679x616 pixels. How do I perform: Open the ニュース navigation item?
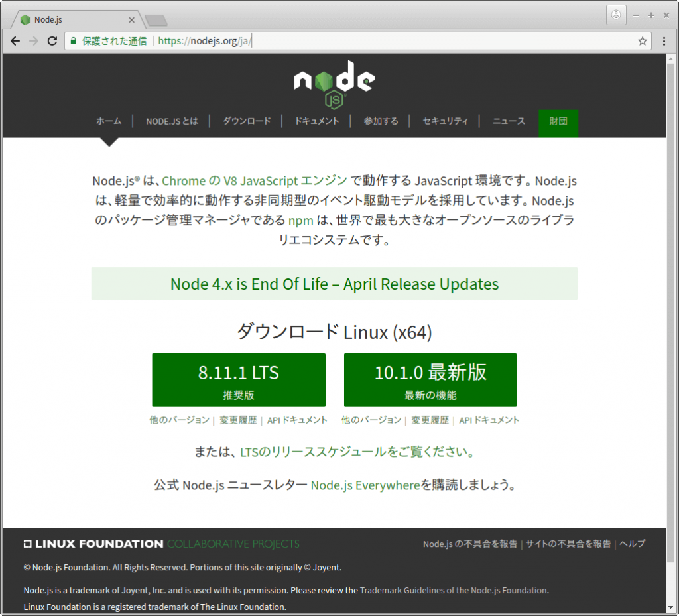tap(509, 121)
